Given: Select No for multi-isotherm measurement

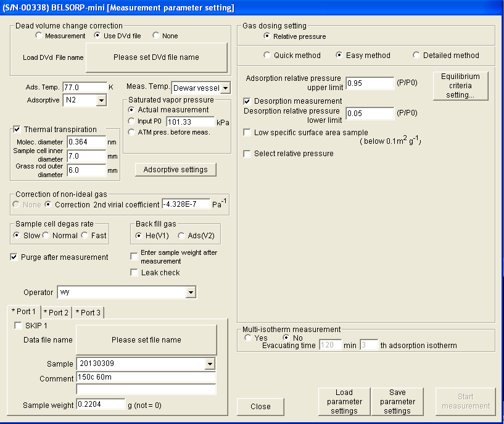Looking at the screenshot, I should (286, 338).
